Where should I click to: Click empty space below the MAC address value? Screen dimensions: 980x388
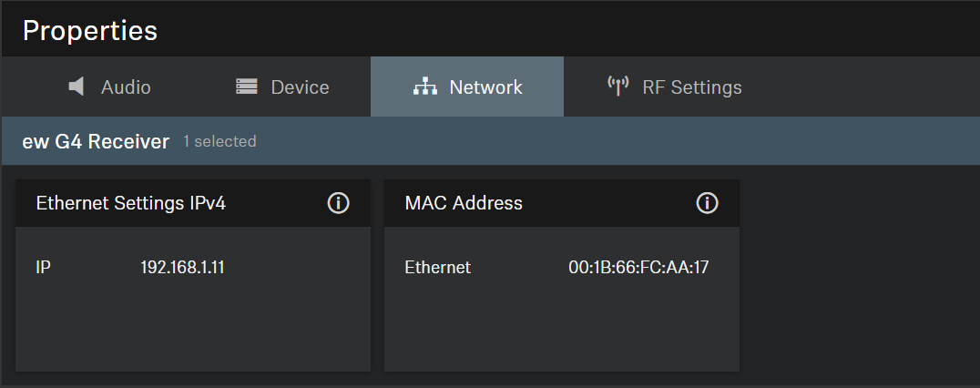click(638, 328)
